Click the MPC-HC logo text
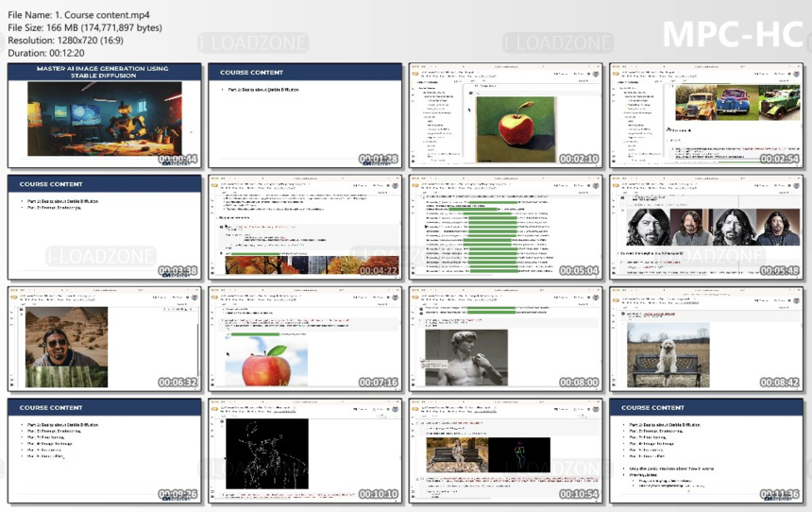This screenshot has height=512, width=812. pyautogui.click(x=733, y=34)
